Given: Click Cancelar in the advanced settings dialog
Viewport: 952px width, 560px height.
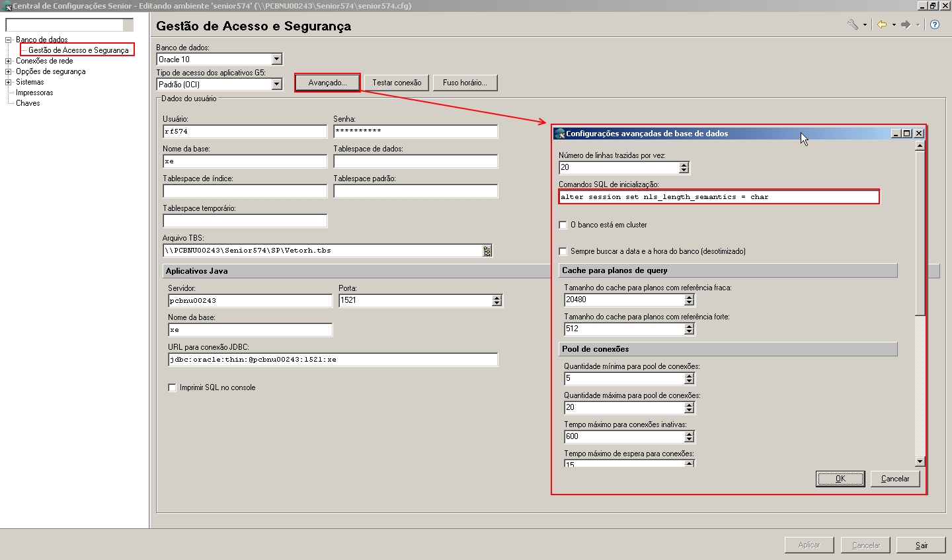Looking at the screenshot, I should point(895,479).
